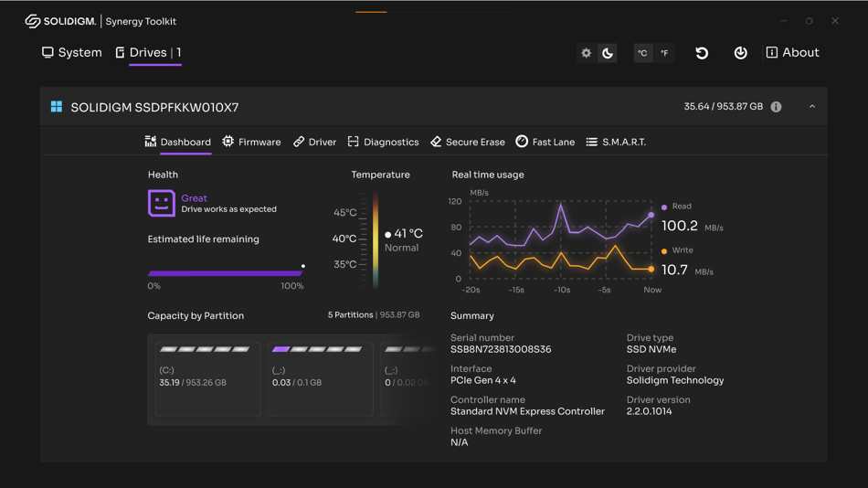
Task: Click the Solidigm Technology driver provider
Action: click(675, 380)
